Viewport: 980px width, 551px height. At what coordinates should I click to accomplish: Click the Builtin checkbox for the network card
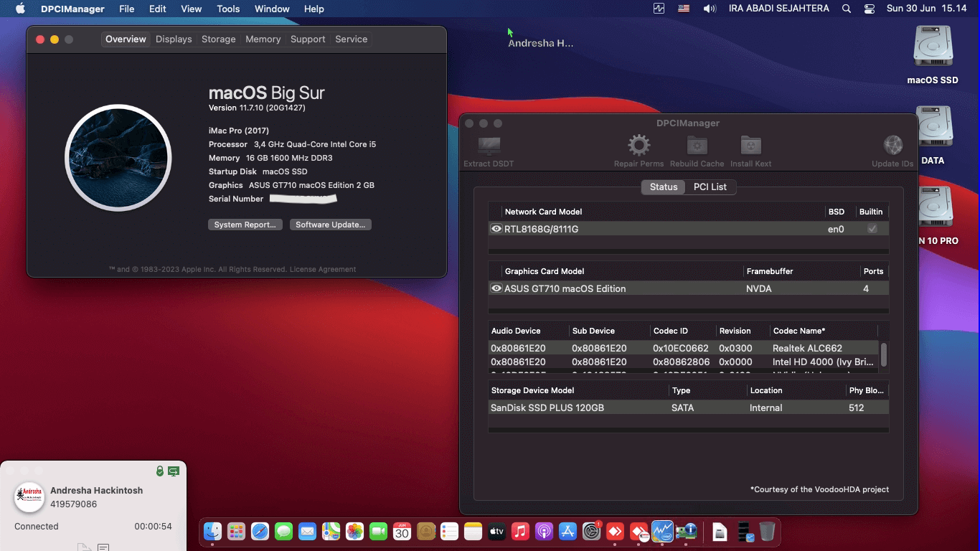tap(871, 228)
